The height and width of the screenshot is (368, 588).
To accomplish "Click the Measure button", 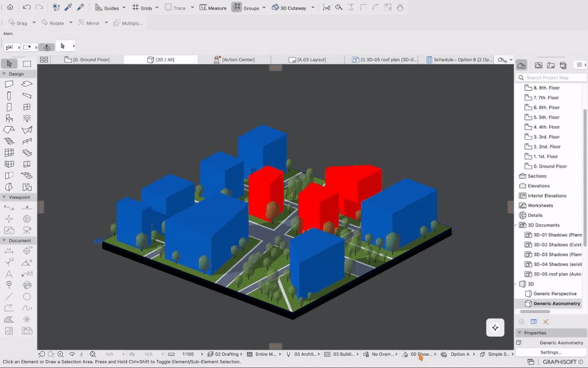I will (x=213, y=7).
